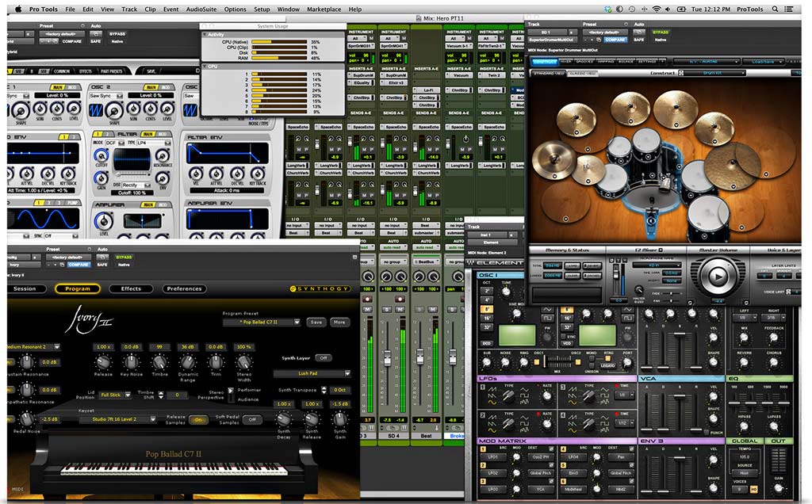Click the Save button next to Program Preset
The height and width of the screenshot is (504, 812).
pyautogui.click(x=316, y=323)
